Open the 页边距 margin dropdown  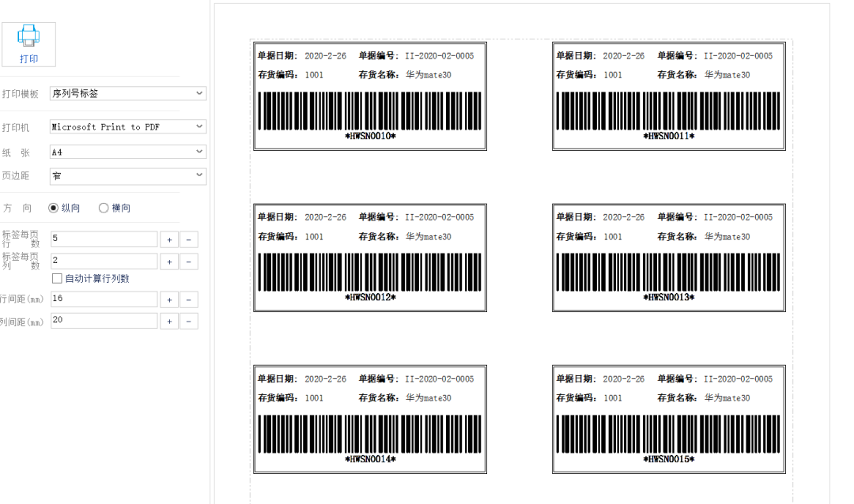tap(128, 176)
